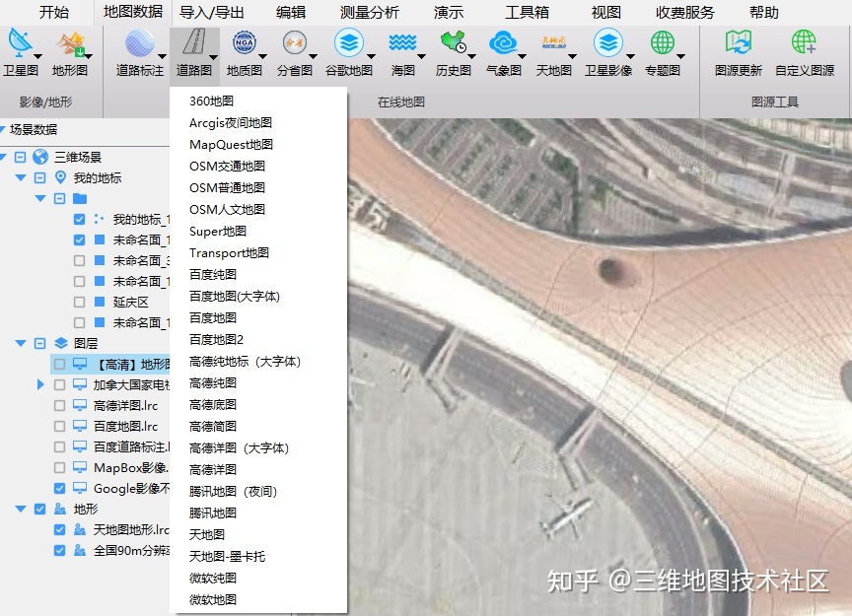Open the 工具箱 ribbon tab
852x616 pixels.
click(x=527, y=13)
